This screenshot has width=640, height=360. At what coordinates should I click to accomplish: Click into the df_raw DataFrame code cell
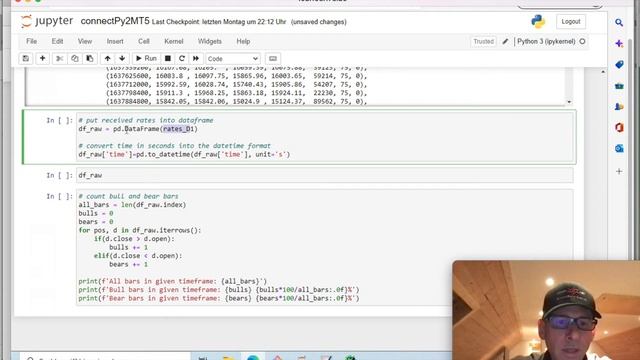pyautogui.click(x=325, y=138)
